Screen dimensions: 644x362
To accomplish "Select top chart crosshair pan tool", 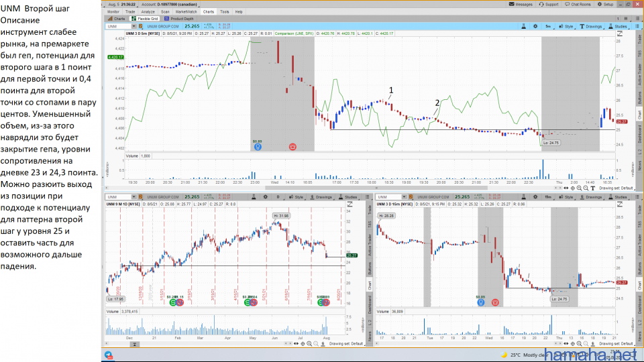I will [572, 188].
